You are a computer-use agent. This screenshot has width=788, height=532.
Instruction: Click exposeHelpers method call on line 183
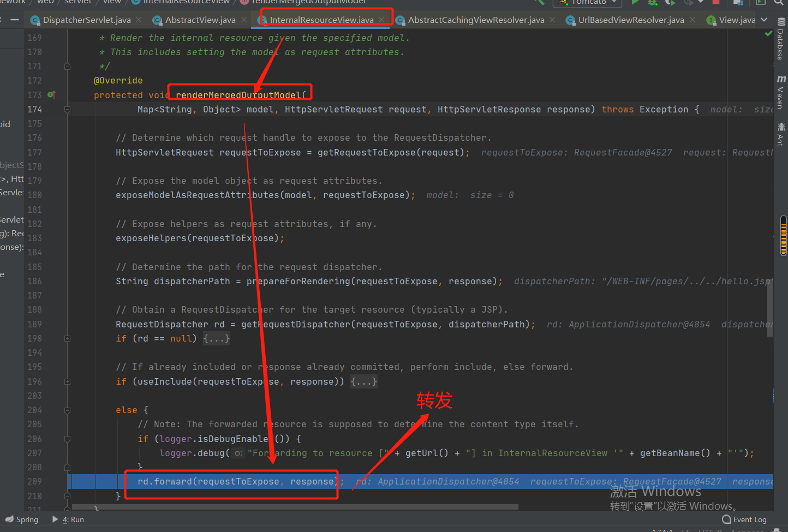[x=151, y=238]
